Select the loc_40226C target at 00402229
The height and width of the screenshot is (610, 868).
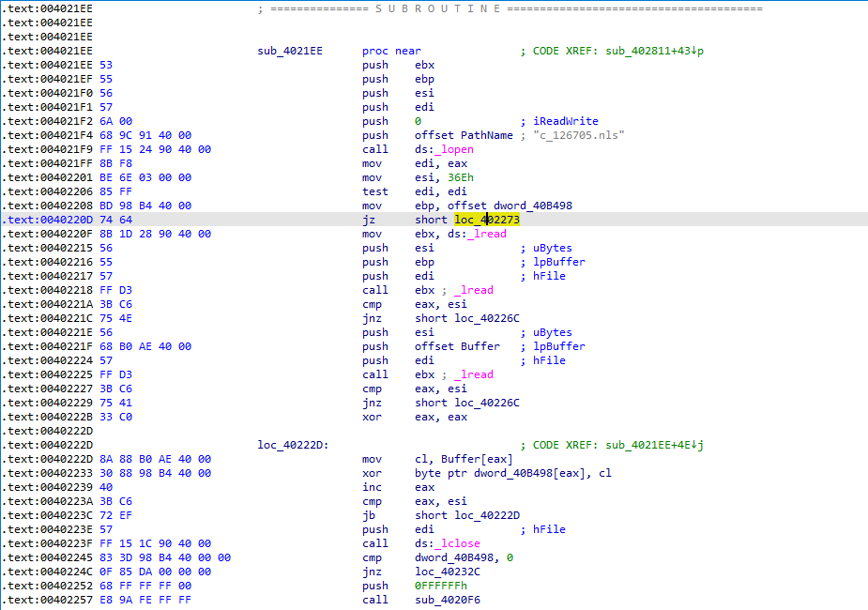(x=487, y=403)
